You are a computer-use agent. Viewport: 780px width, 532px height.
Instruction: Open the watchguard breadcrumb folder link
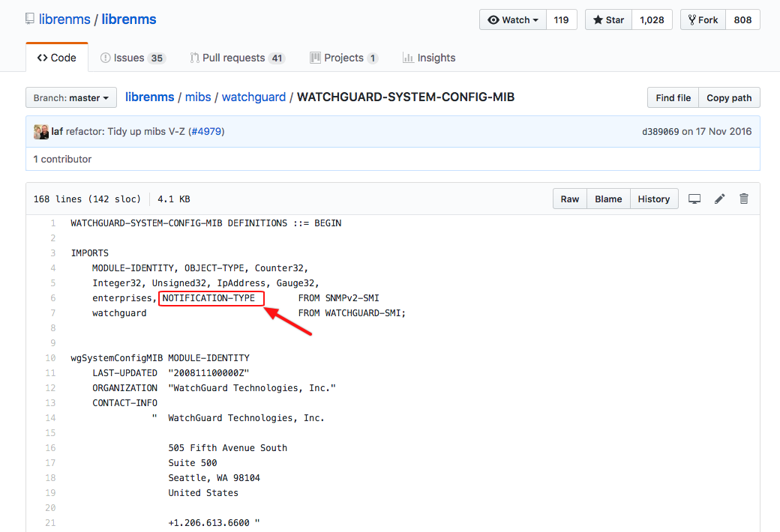click(253, 97)
